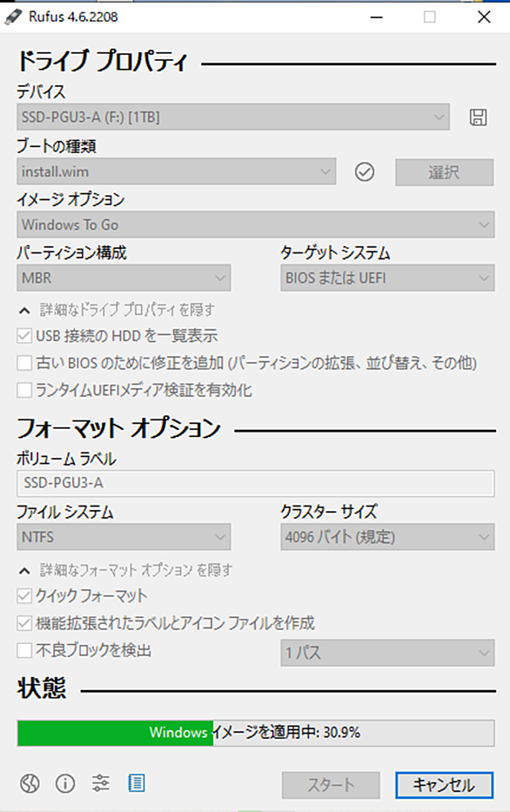The width and height of the screenshot is (510, 812).
Task: Collapse 詳細なフォーマット オプション を隠す section
Action: (x=125, y=570)
